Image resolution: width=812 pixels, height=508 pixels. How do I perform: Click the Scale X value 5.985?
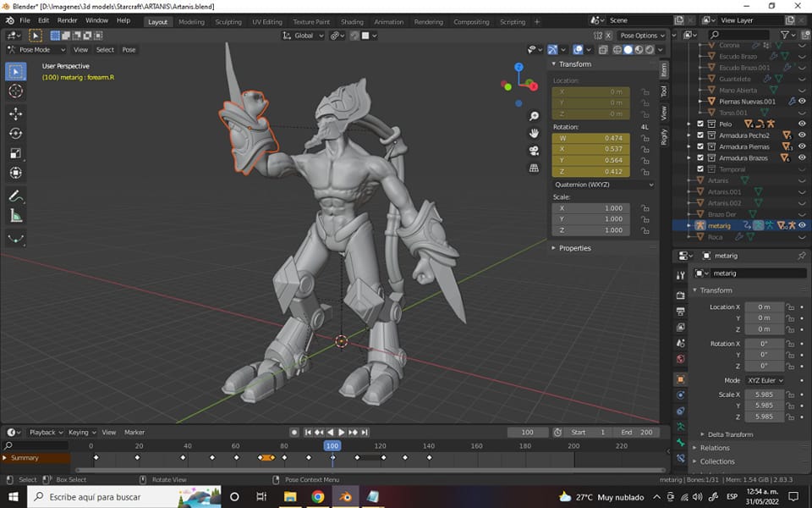[x=764, y=395]
